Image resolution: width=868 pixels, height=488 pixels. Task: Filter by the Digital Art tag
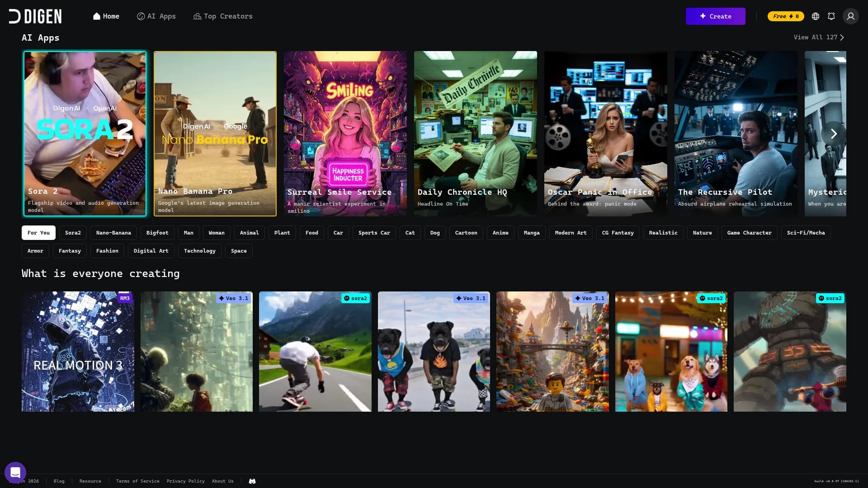(151, 251)
